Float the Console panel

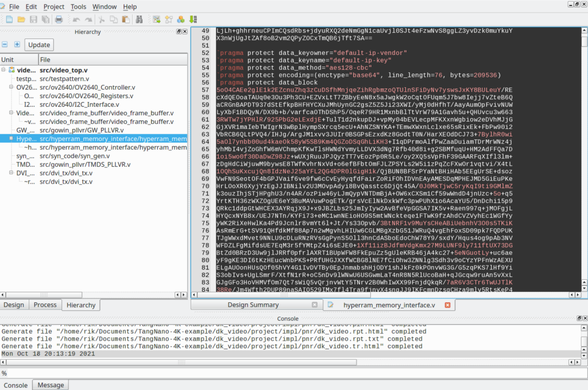579,318
